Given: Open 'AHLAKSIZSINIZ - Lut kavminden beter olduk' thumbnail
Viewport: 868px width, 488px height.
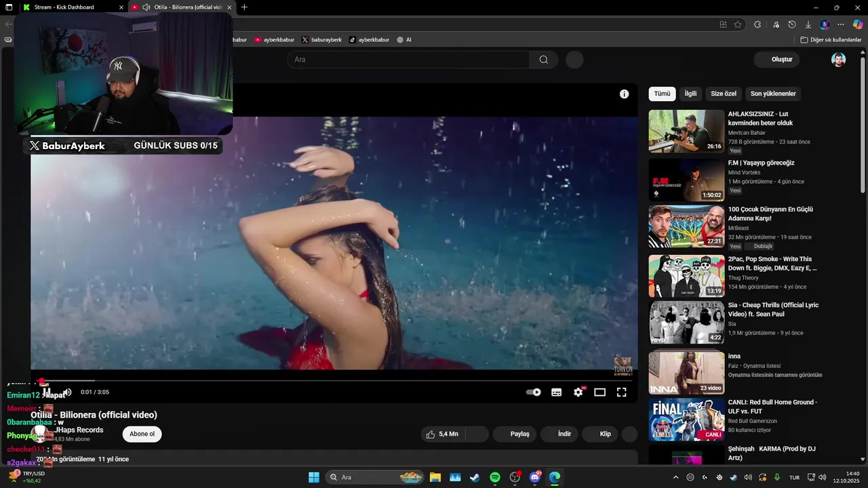Looking at the screenshot, I should (x=686, y=131).
